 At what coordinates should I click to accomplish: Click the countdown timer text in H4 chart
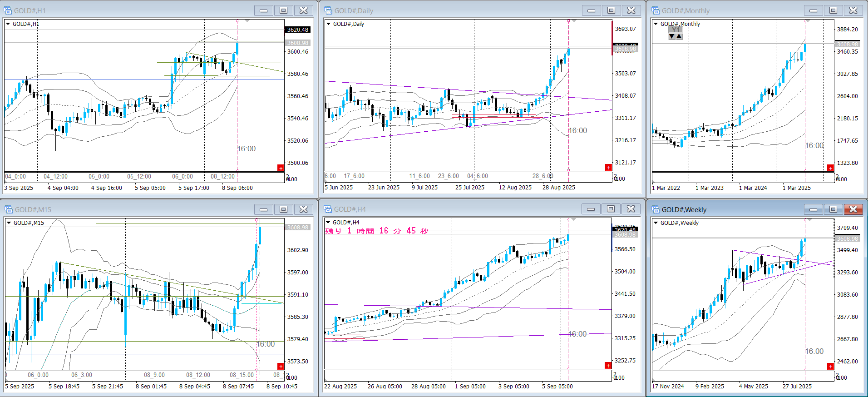pos(377,231)
